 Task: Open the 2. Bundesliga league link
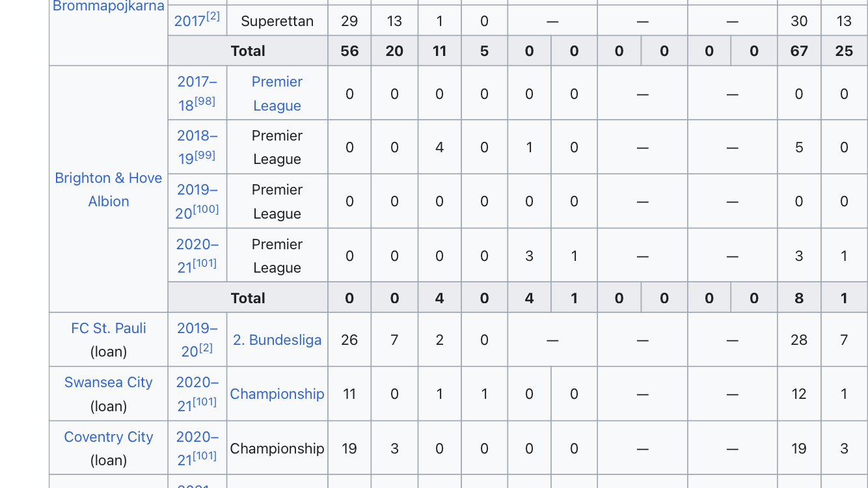277,340
